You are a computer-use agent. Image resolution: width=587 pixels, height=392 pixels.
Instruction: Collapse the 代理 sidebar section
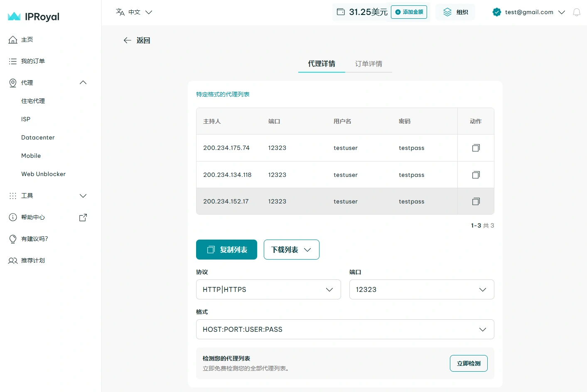click(83, 83)
